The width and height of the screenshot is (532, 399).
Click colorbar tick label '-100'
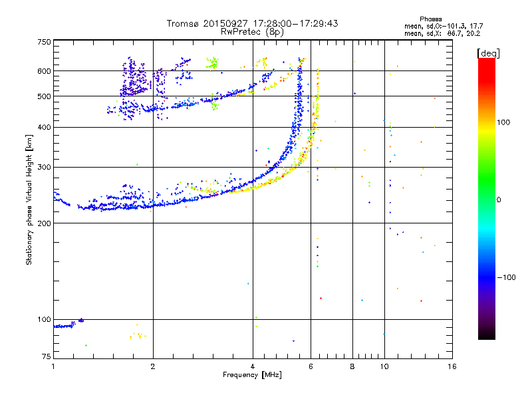pos(506,277)
